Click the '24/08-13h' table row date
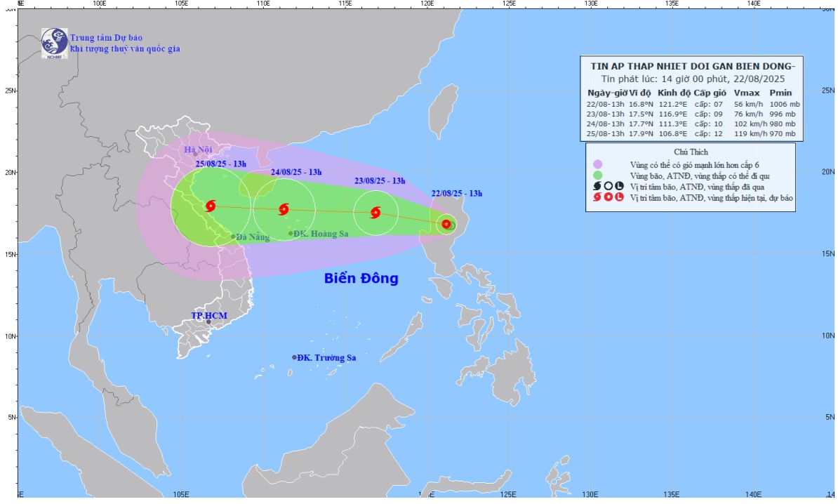Viewport: 838px width, 504px height. point(605,124)
